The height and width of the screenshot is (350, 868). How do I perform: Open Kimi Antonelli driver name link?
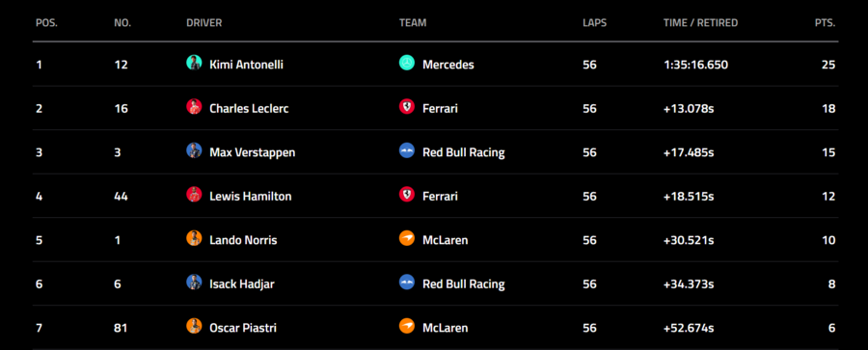[246, 65]
